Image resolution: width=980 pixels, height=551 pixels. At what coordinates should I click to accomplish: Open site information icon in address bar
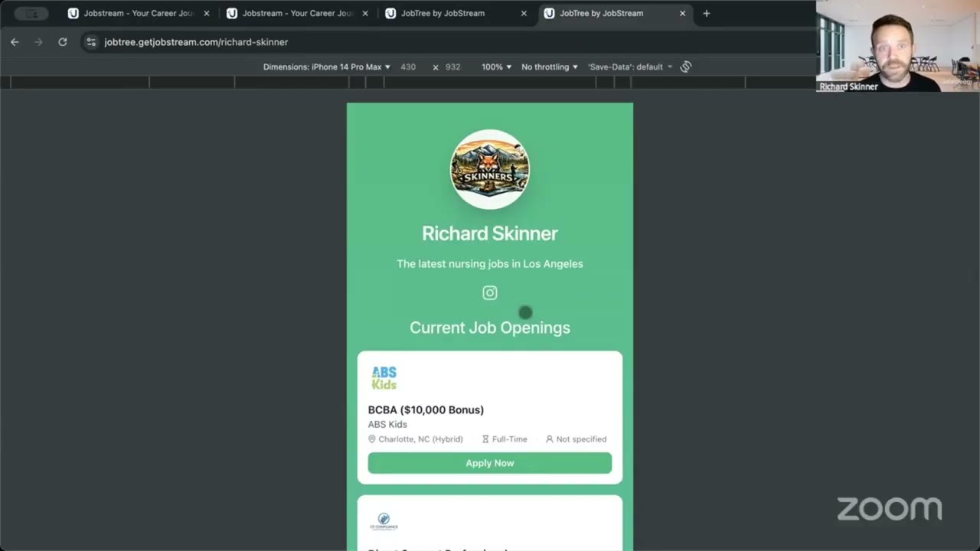91,42
